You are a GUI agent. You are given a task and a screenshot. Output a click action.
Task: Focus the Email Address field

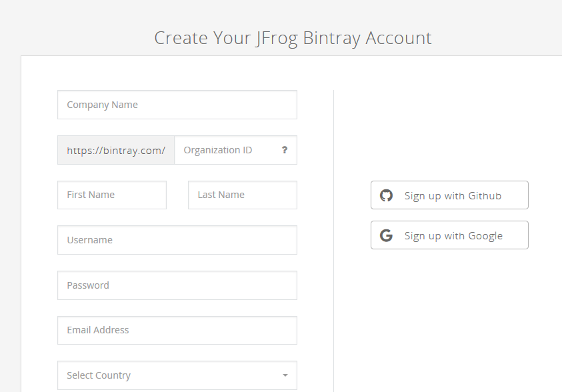[x=177, y=330]
